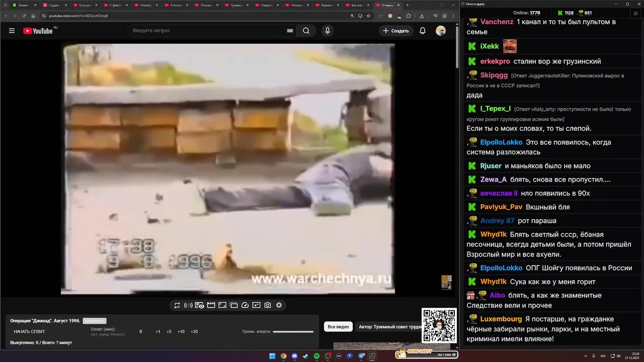Click the browser address bar URL
The image size is (644, 362).
(x=78, y=16)
